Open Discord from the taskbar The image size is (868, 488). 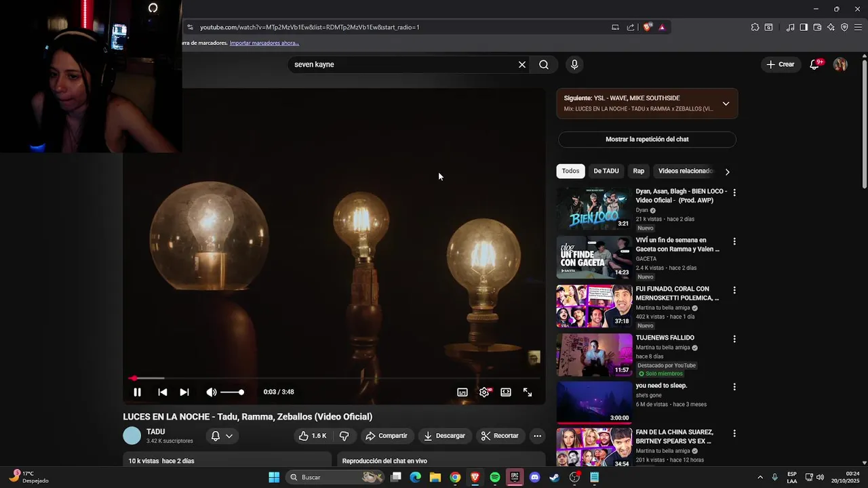534,477
